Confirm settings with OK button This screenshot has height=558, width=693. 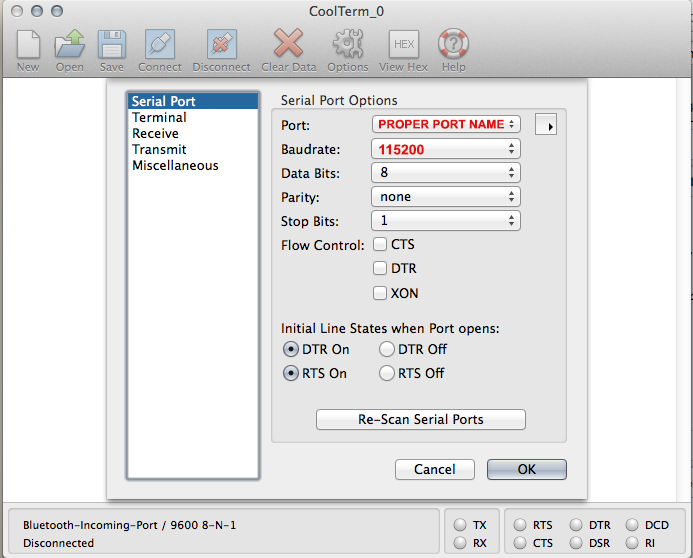[527, 469]
